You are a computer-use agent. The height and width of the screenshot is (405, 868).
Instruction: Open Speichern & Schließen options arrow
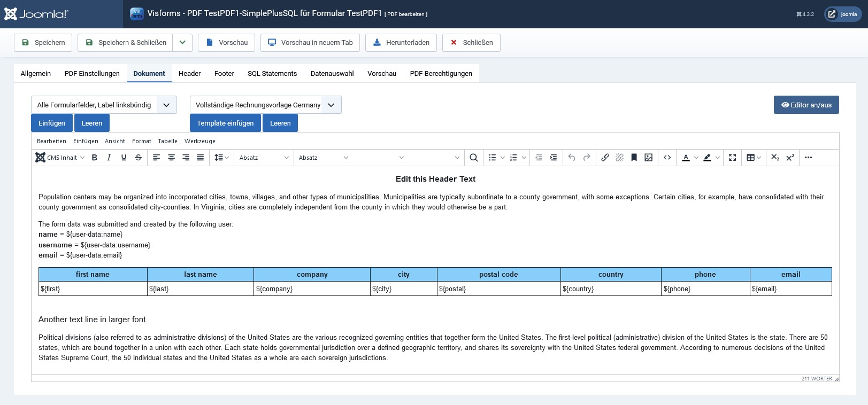click(x=182, y=43)
